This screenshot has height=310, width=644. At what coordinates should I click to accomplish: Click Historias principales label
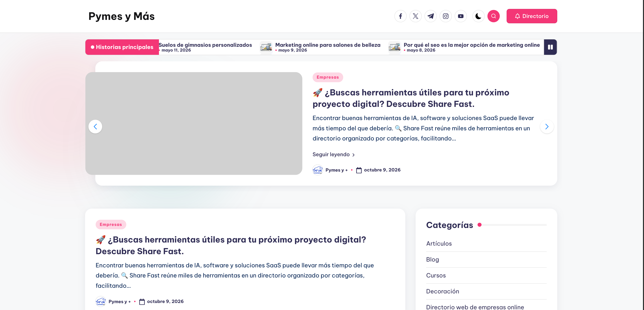122,47
